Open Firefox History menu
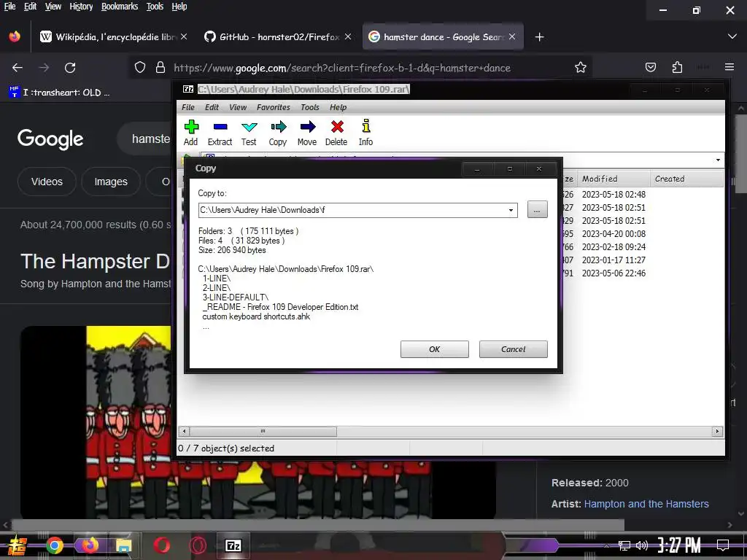This screenshot has height=560, width=747. click(81, 6)
